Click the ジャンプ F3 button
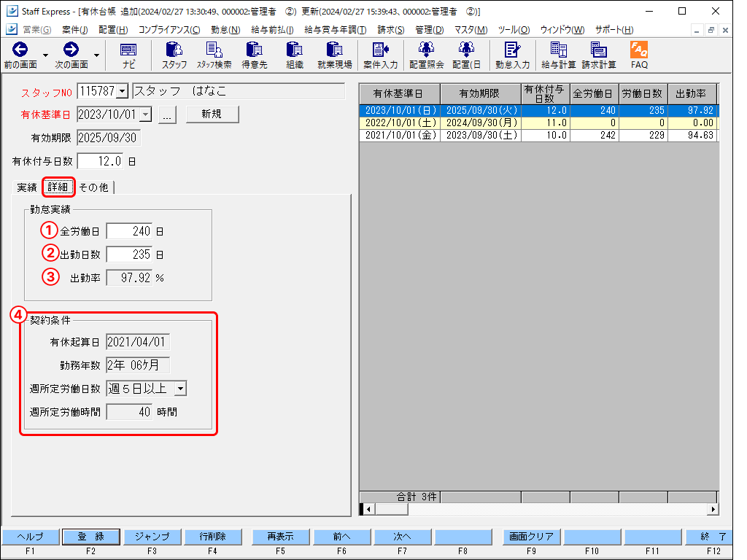Screen dimensions: 747x560 (152, 537)
